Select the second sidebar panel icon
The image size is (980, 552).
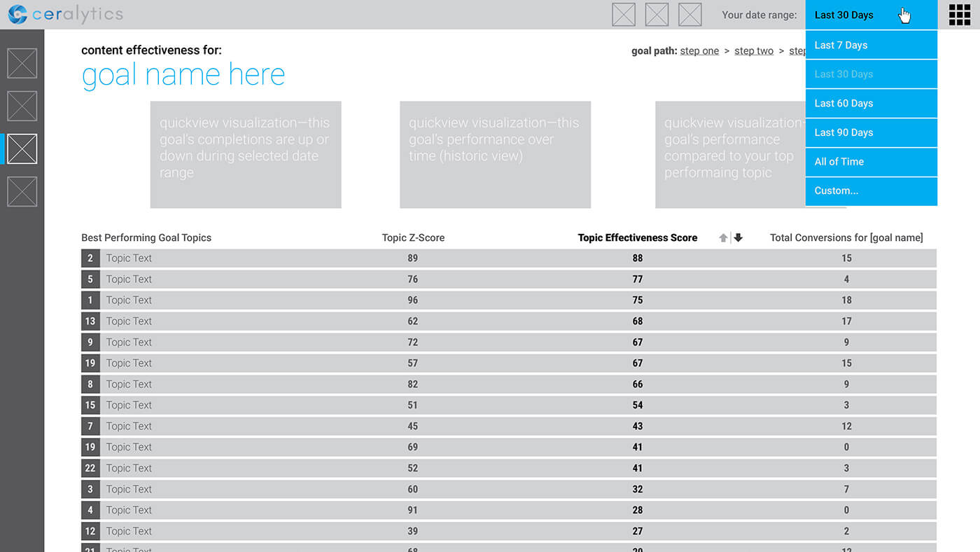22,106
